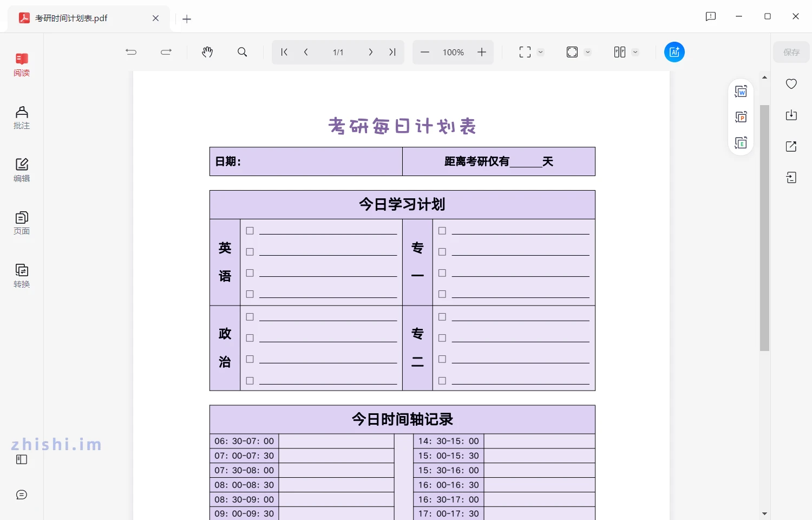Screen dimensions: 812x520
Task: Click the 考研每日计划表 title
Action: click(x=402, y=126)
